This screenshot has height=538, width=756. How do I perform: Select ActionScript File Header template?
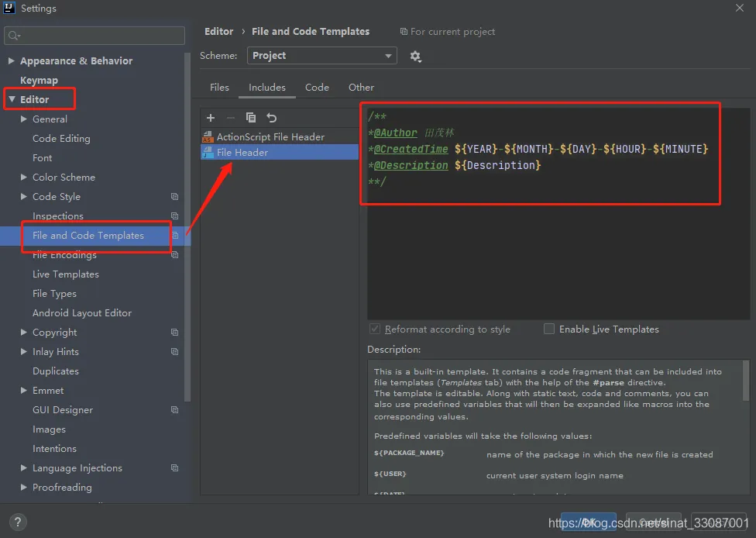pyautogui.click(x=279, y=137)
